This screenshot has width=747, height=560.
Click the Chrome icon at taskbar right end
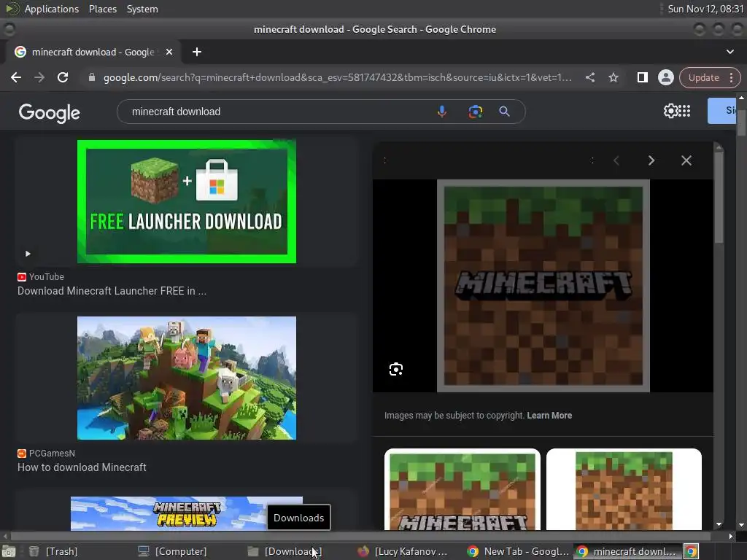click(692, 551)
